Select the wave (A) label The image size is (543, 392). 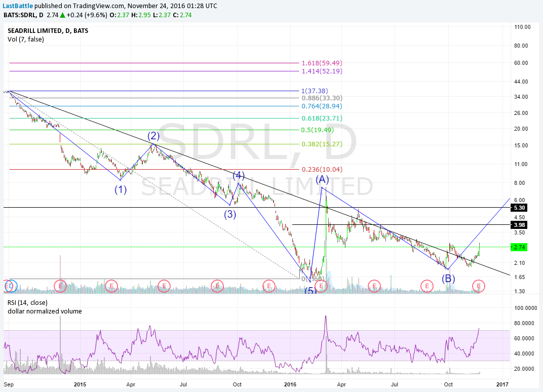pos(322,179)
